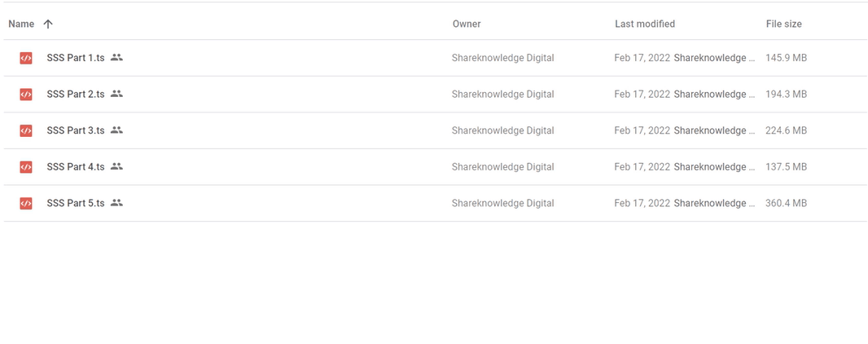This screenshot has width=868, height=344.
Task: Reverse sort order with the Name arrow
Action: (x=48, y=24)
